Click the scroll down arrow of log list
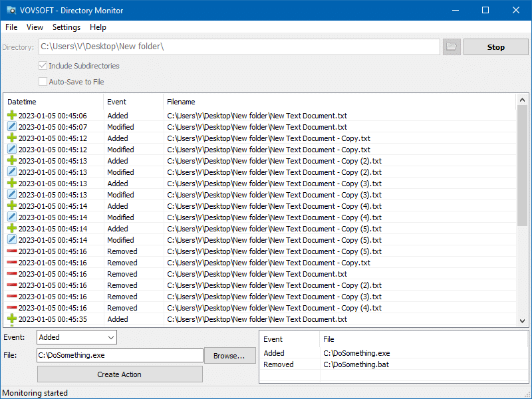The image size is (532, 399). (x=523, y=321)
